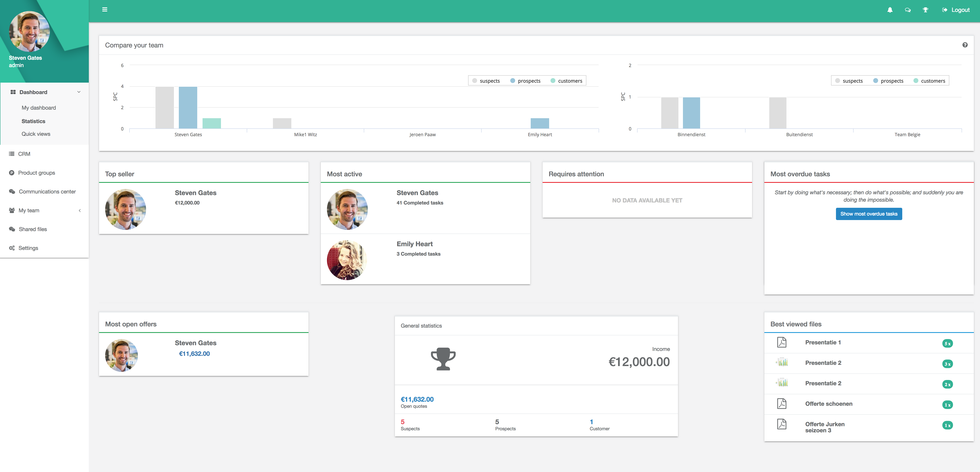
Task: Select Quick views in sidebar
Action: pyautogui.click(x=36, y=134)
